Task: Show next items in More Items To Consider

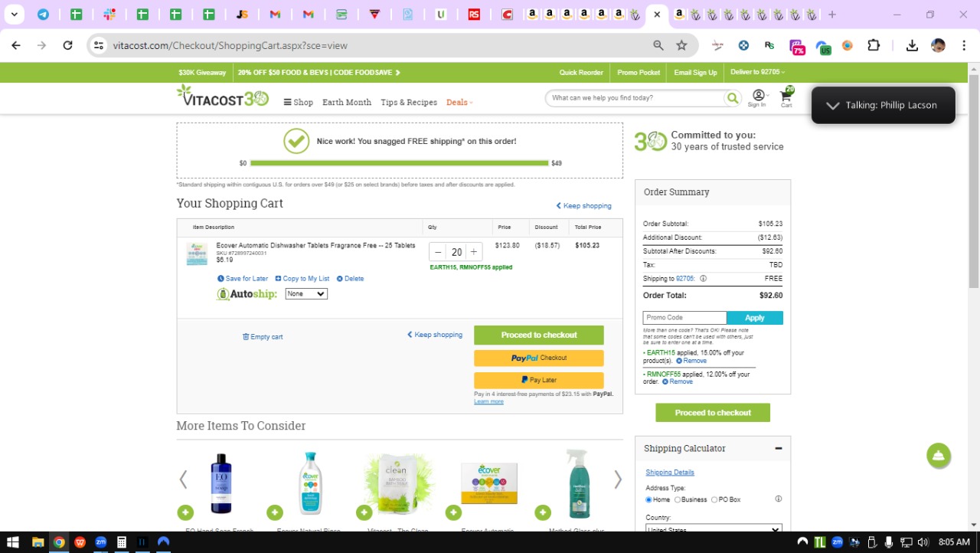Action: click(618, 479)
